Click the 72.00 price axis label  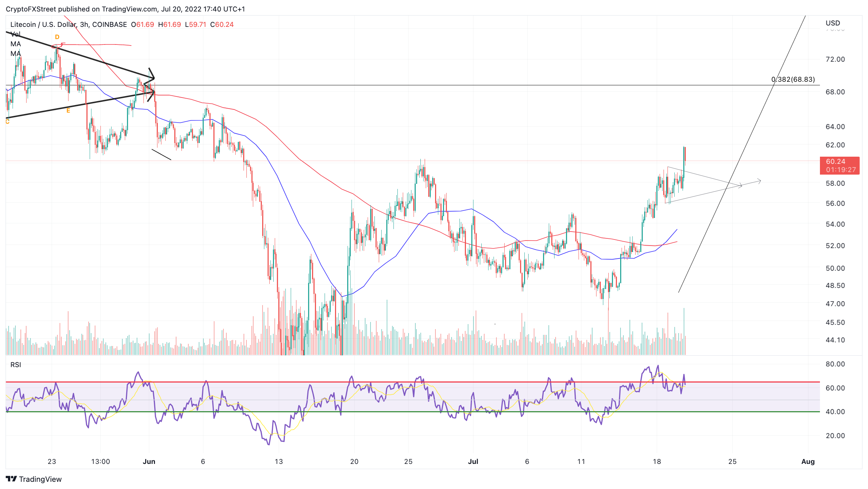[835, 59]
